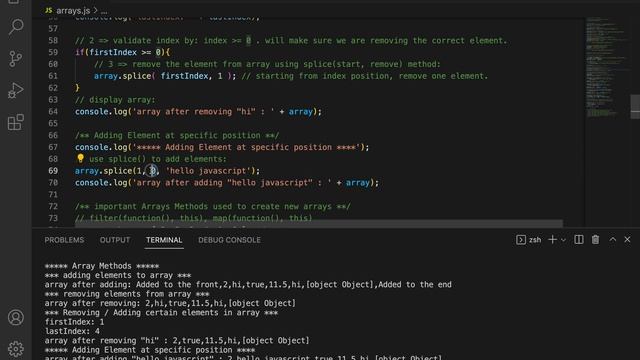Click line number 69 in gutter
640x360 pixels.
[53, 171]
